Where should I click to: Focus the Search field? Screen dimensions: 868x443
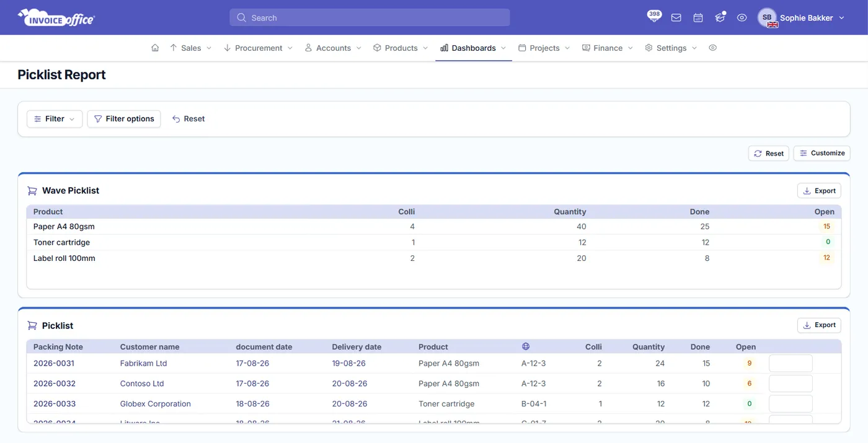pyautogui.click(x=370, y=17)
